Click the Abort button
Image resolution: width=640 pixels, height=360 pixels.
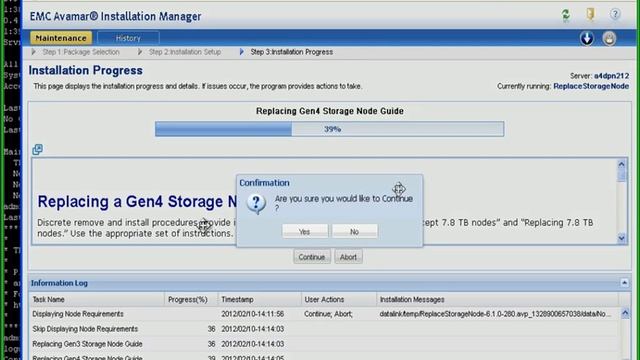[348, 257]
